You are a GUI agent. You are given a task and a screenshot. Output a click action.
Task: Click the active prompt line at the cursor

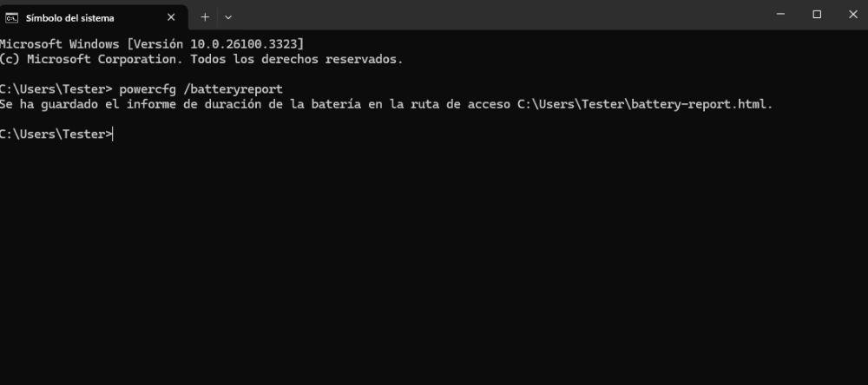coord(112,134)
